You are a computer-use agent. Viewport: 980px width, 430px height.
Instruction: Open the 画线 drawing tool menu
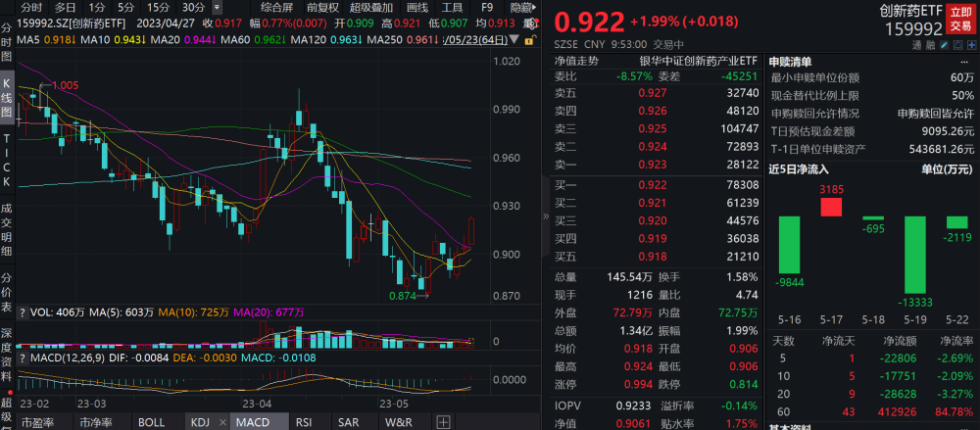[416, 8]
